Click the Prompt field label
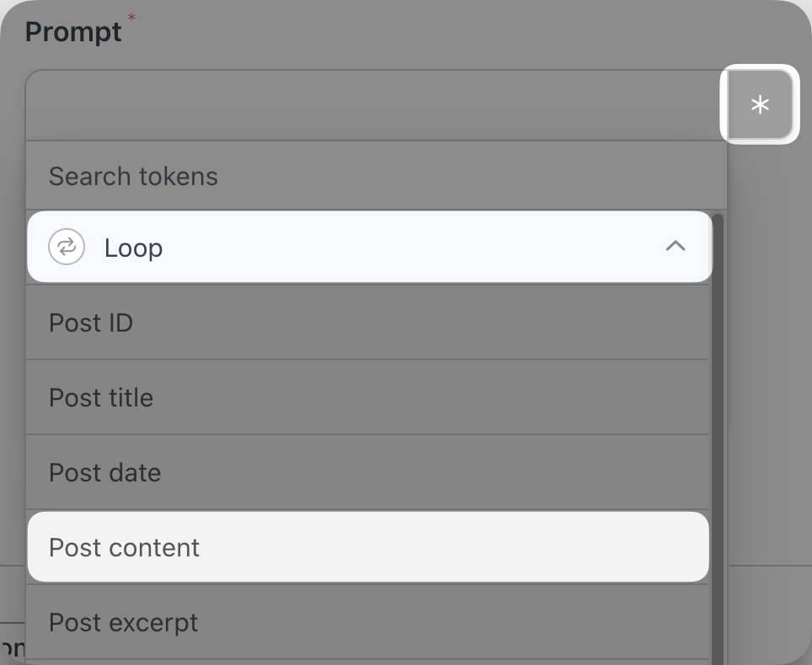812x665 pixels. 73,32
